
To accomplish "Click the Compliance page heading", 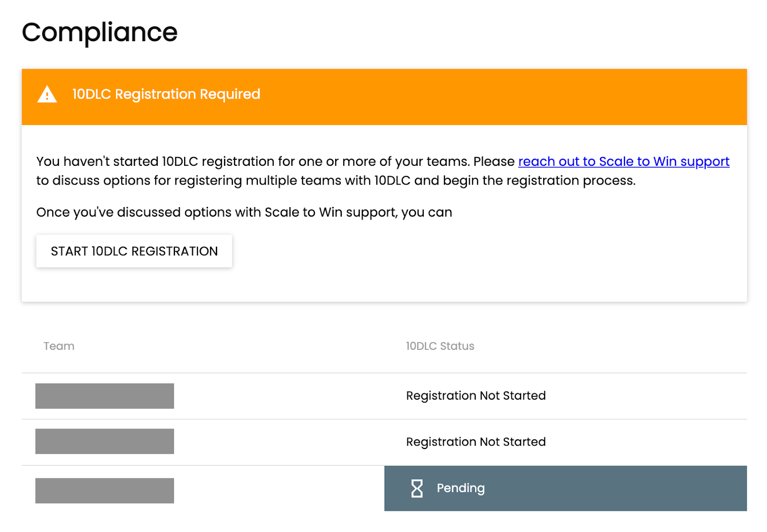I will (100, 33).
